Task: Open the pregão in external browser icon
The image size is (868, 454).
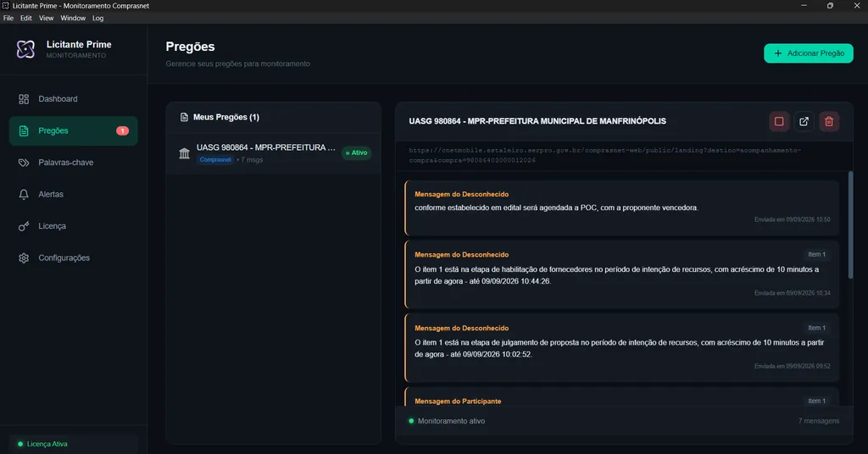Action: [804, 122]
